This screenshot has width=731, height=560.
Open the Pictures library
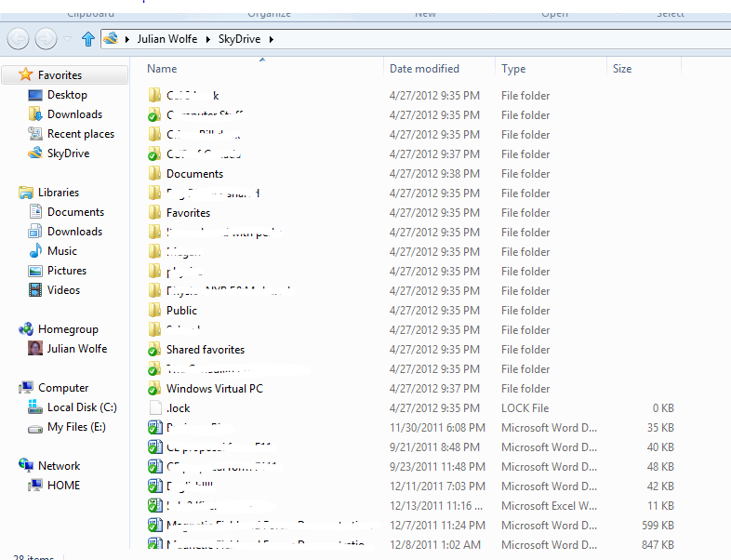(x=67, y=271)
